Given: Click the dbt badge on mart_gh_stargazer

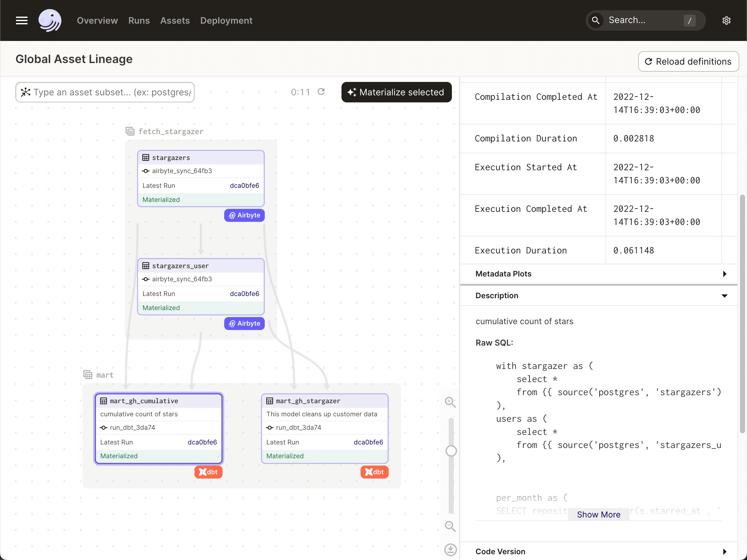Looking at the screenshot, I should pyautogui.click(x=374, y=472).
